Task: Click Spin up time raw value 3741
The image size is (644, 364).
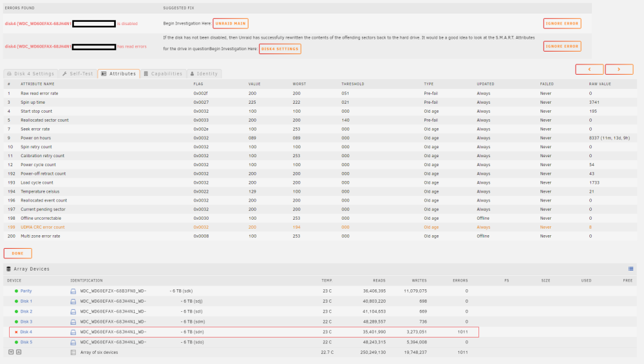Action: [594, 102]
